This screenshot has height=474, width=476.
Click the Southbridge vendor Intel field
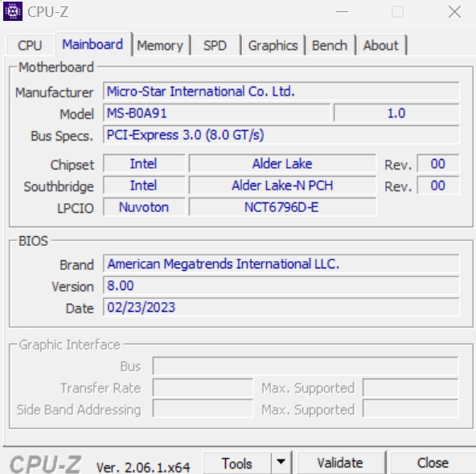pos(144,186)
